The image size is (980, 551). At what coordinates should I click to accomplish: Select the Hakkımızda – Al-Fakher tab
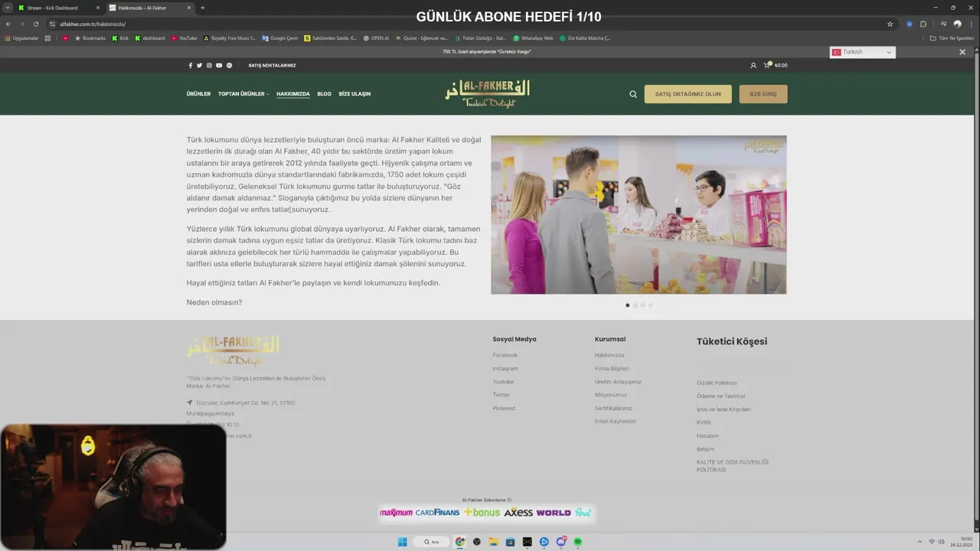pos(149,8)
